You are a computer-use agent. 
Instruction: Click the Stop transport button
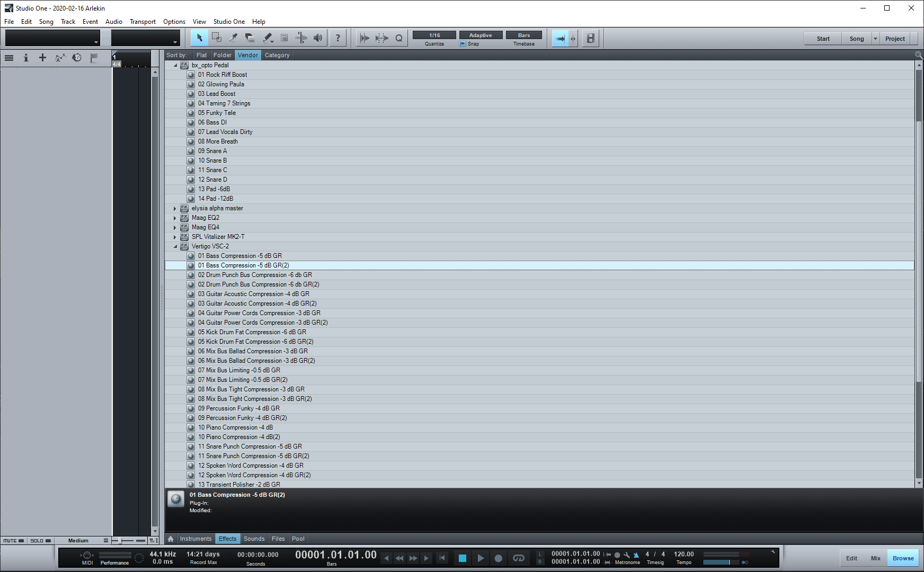coord(462,558)
